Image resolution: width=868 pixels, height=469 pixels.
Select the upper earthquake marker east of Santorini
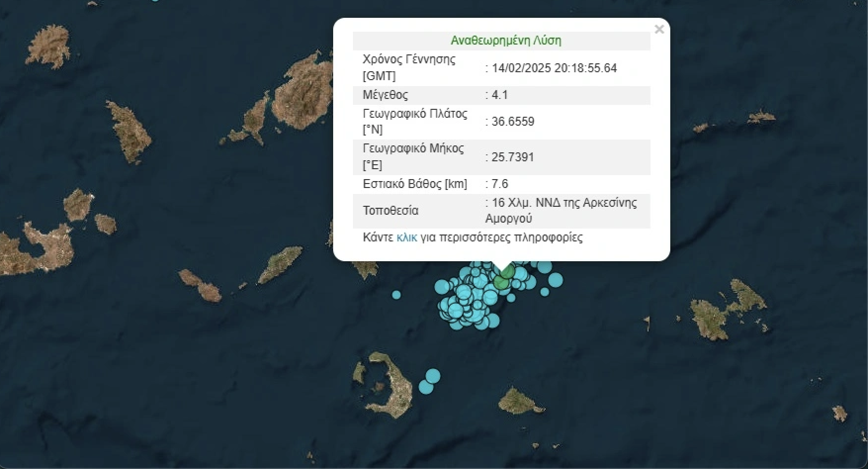click(433, 376)
